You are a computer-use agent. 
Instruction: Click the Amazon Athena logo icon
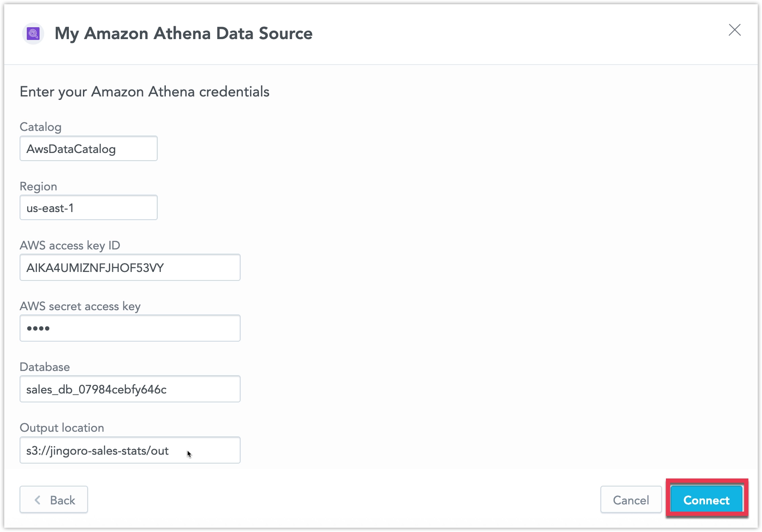click(x=33, y=34)
